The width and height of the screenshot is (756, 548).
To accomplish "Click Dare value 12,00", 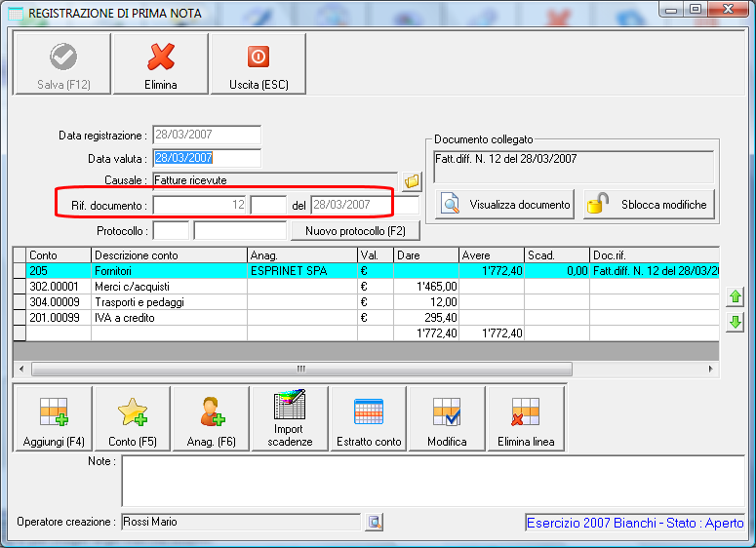I will tap(426, 302).
